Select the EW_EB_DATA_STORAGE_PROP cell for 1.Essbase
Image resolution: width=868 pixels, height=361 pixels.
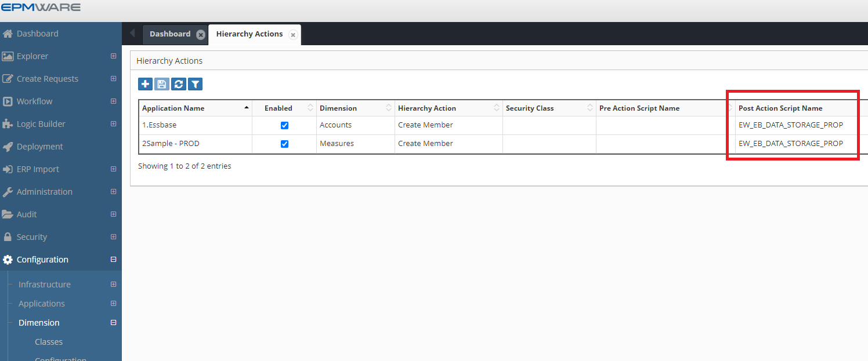(x=790, y=125)
